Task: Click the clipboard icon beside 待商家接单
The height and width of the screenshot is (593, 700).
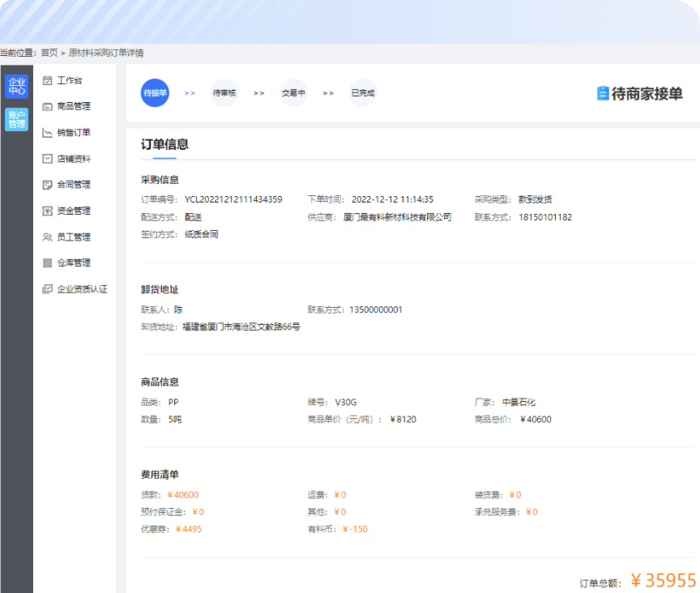Action: pyautogui.click(x=603, y=93)
